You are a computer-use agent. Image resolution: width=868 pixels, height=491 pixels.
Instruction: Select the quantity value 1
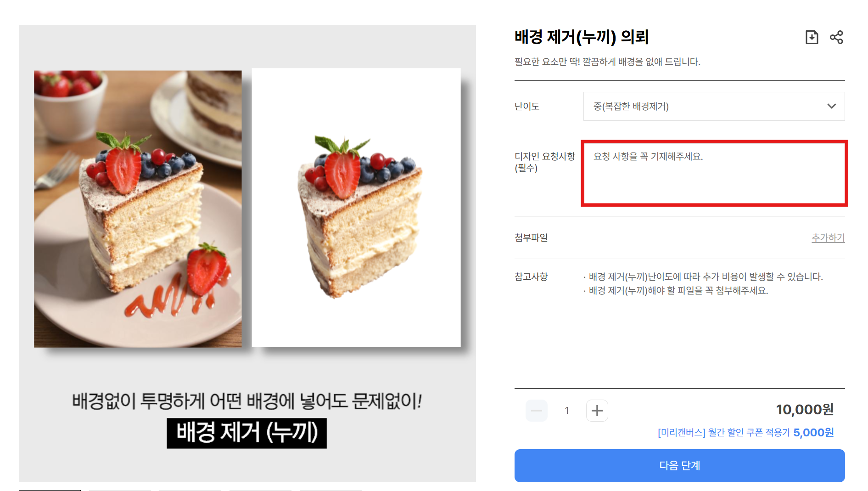pos(567,411)
